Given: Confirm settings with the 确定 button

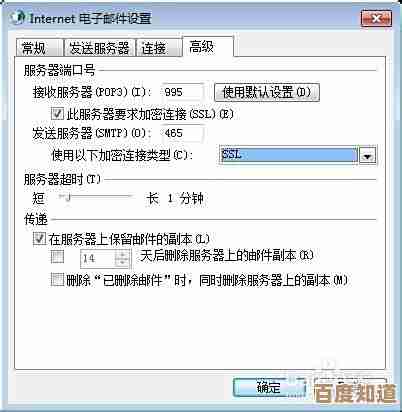Looking at the screenshot, I should pyautogui.click(x=269, y=387).
